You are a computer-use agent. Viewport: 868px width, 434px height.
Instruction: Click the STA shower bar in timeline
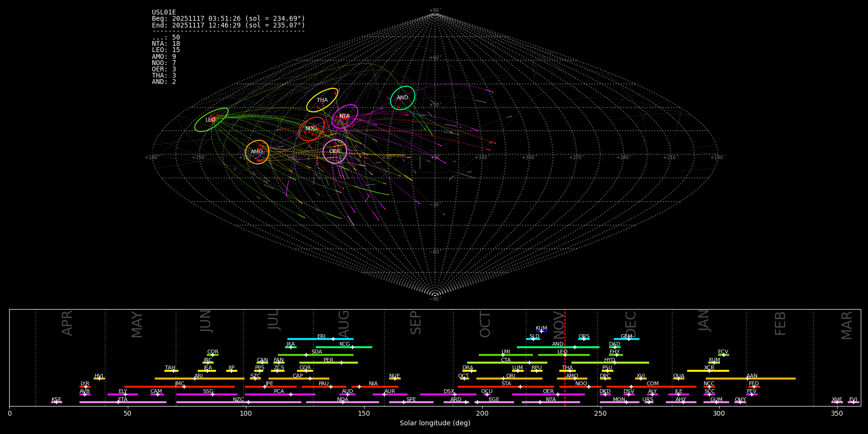(506, 387)
